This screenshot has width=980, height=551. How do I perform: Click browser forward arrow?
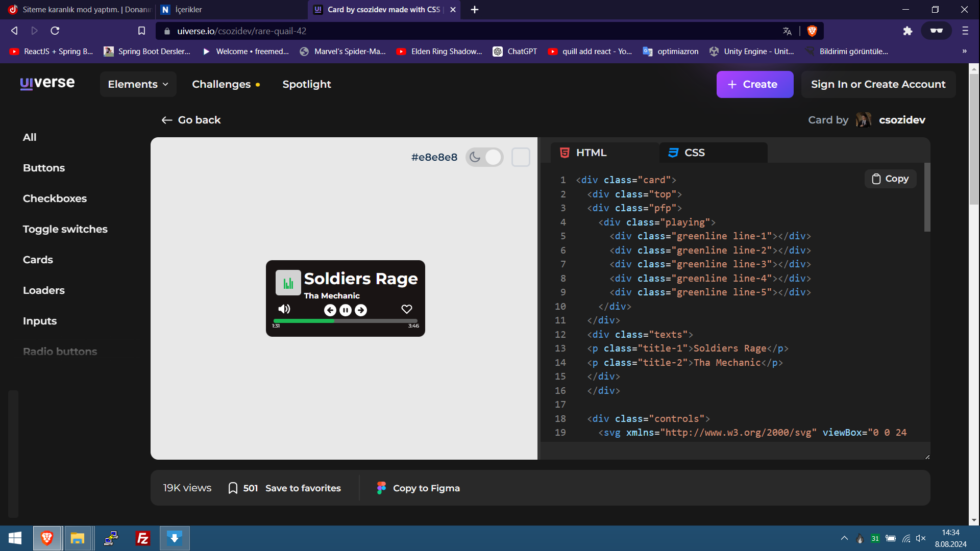34,31
